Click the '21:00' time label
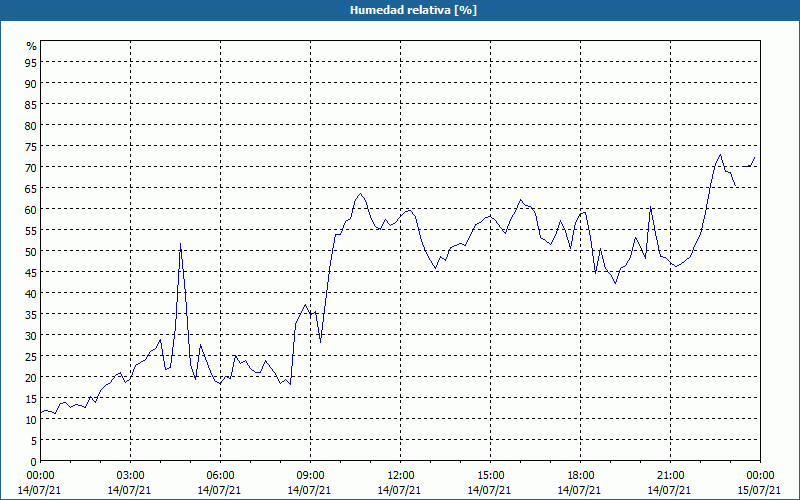 coord(670,476)
